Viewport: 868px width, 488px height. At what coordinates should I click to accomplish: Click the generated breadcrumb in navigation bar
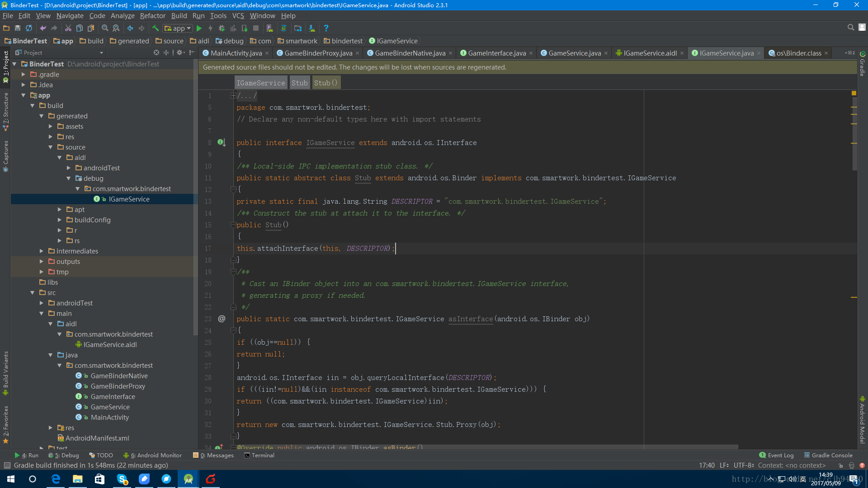(129, 41)
